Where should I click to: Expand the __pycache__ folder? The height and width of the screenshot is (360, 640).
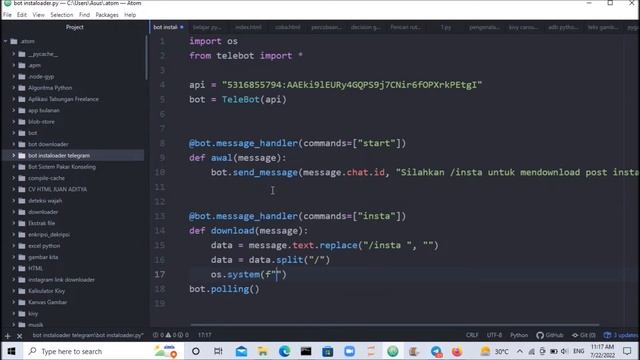tap(13, 54)
